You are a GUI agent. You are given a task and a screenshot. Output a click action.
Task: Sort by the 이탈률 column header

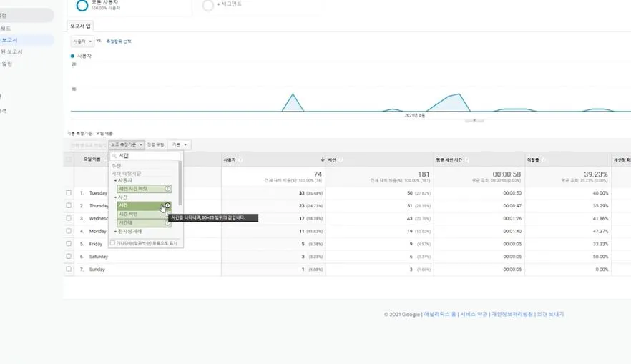(533, 160)
